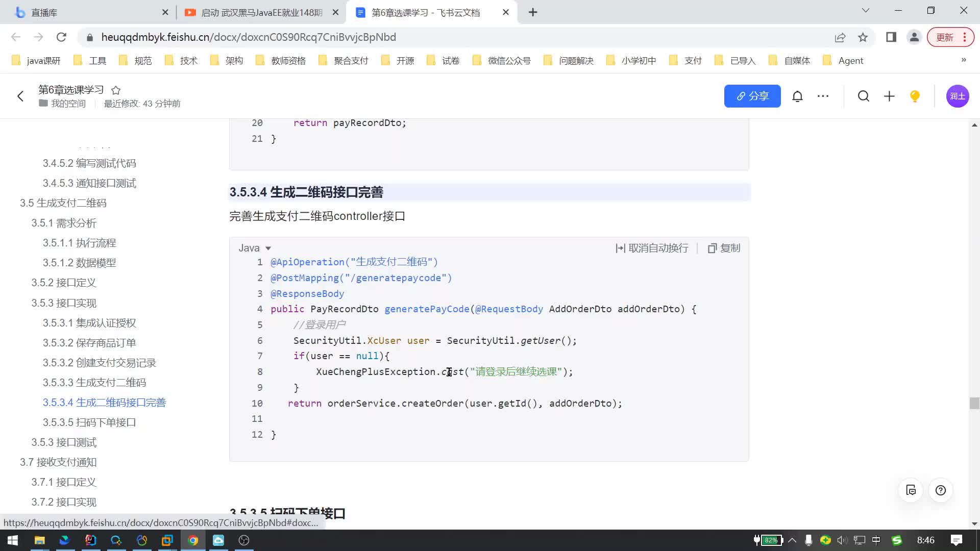
Task: Open tab search dropdown chevron
Action: coord(866,11)
